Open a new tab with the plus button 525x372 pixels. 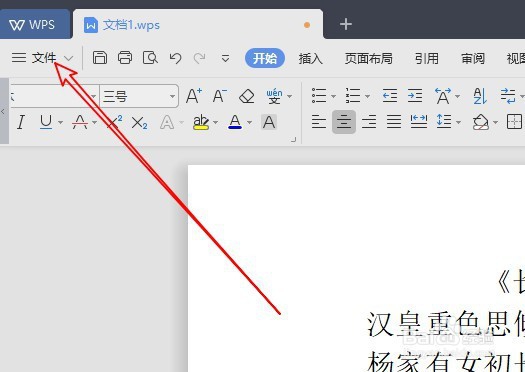346,24
